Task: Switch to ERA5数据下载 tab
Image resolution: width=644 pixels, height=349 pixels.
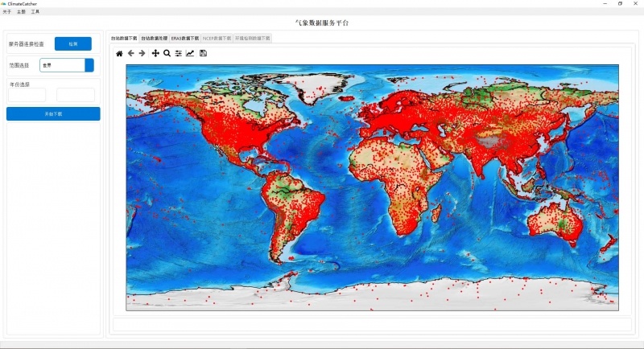Action: pos(184,38)
